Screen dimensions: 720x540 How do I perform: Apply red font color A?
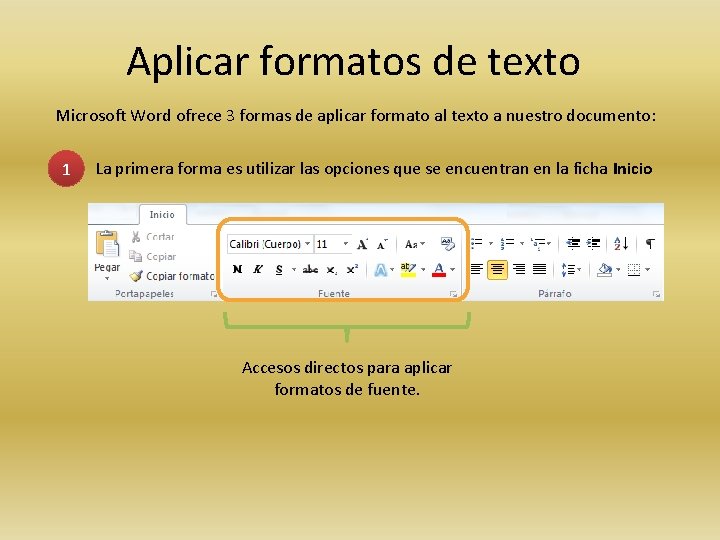(439, 270)
